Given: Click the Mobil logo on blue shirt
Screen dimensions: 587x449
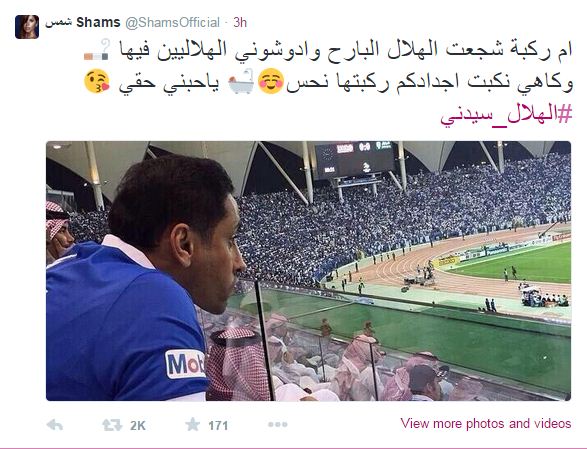Looking at the screenshot, I should click(185, 364).
